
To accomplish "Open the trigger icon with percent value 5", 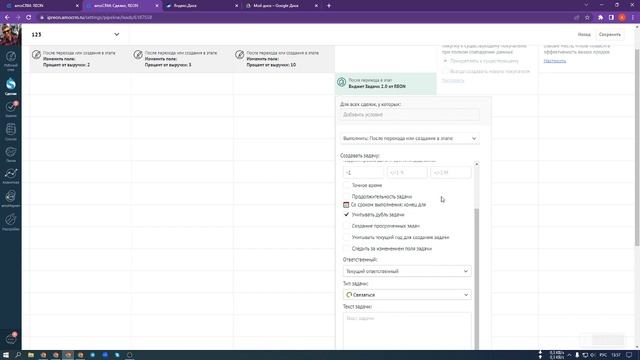I will point(138,54).
